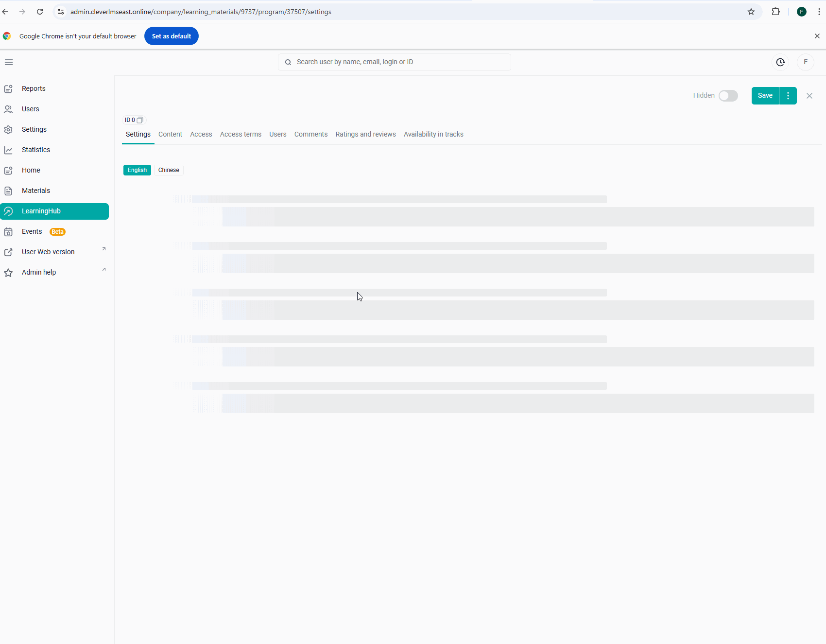
Task: Click the browser address bar URL
Action: pyautogui.click(x=201, y=12)
